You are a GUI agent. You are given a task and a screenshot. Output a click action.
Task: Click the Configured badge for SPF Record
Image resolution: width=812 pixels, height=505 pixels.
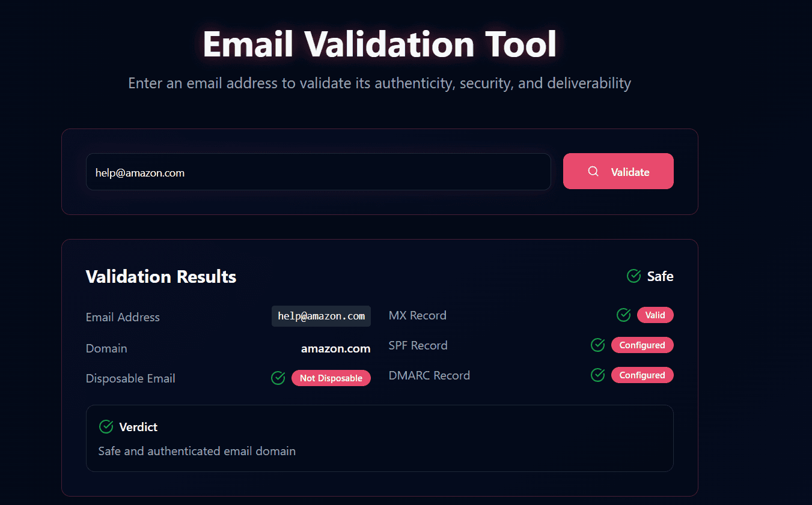642,345
